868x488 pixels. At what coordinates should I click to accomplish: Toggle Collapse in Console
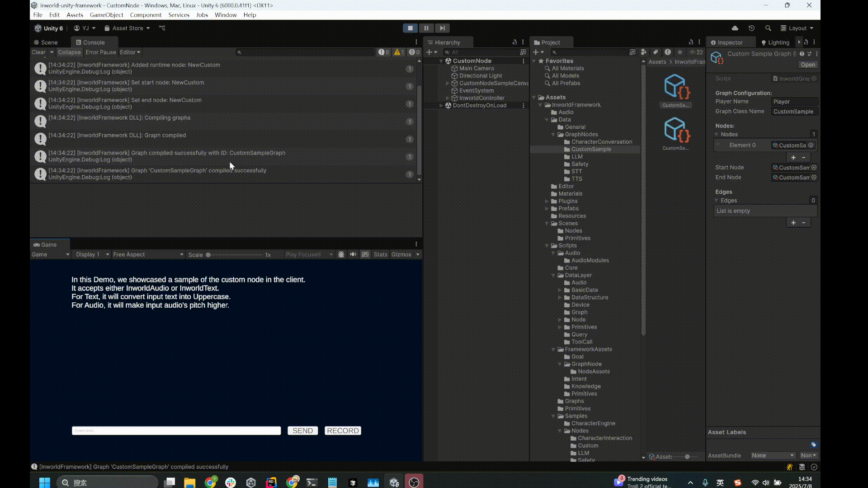pos(69,52)
